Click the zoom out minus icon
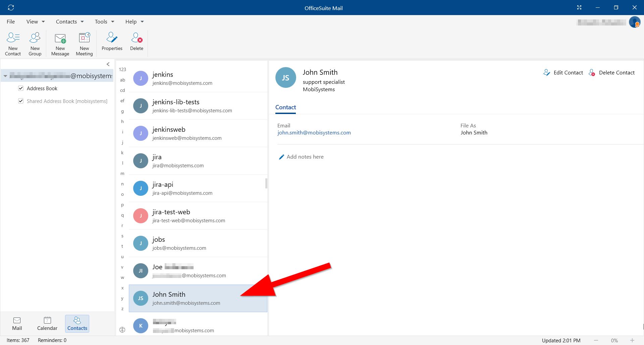 coord(596,340)
